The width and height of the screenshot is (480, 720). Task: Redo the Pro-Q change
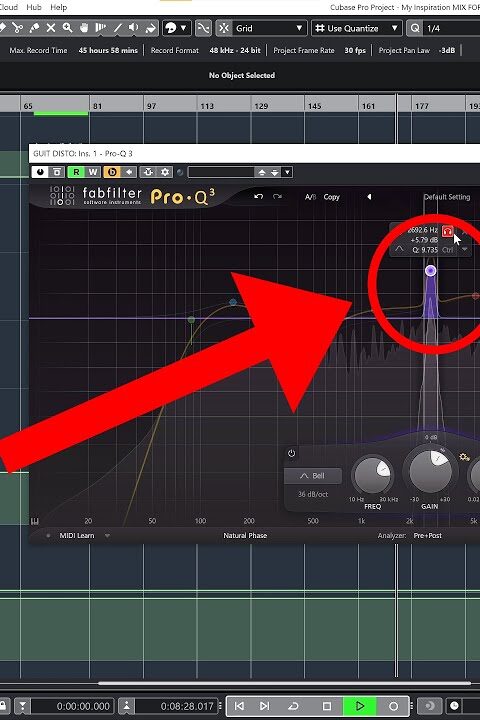tap(277, 197)
